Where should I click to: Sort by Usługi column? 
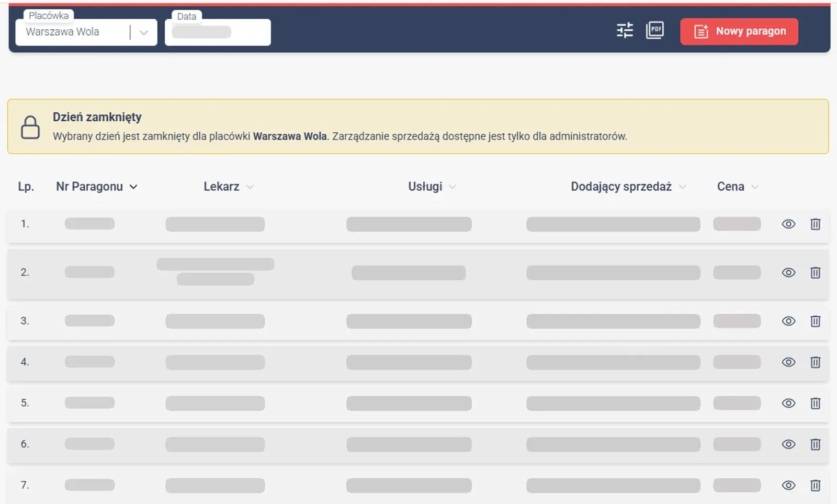[432, 187]
